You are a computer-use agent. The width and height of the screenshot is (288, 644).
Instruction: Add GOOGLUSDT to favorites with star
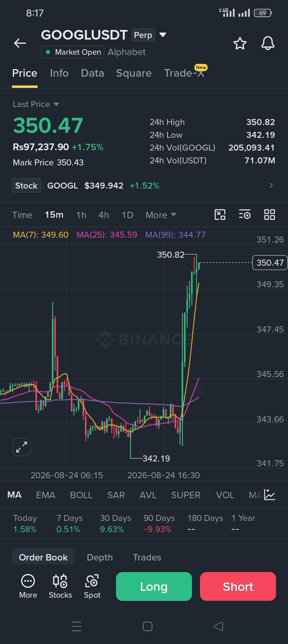pyautogui.click(x=240, y=43)
